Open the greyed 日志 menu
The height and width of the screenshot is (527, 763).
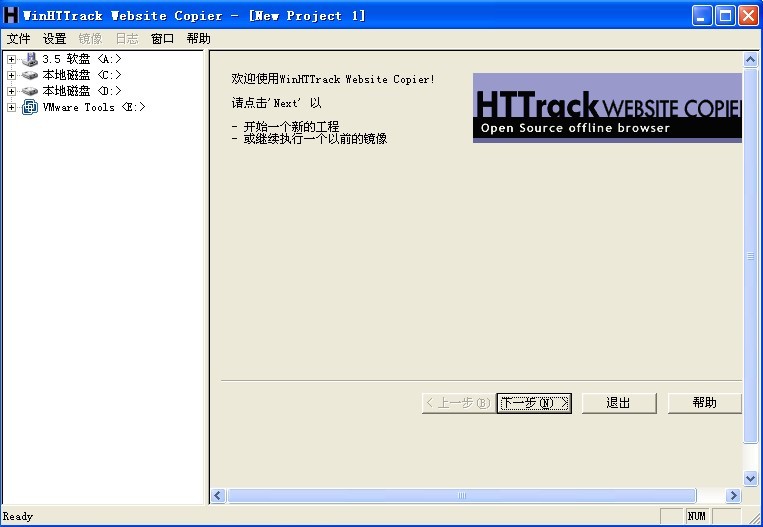(x=127, y=38)
